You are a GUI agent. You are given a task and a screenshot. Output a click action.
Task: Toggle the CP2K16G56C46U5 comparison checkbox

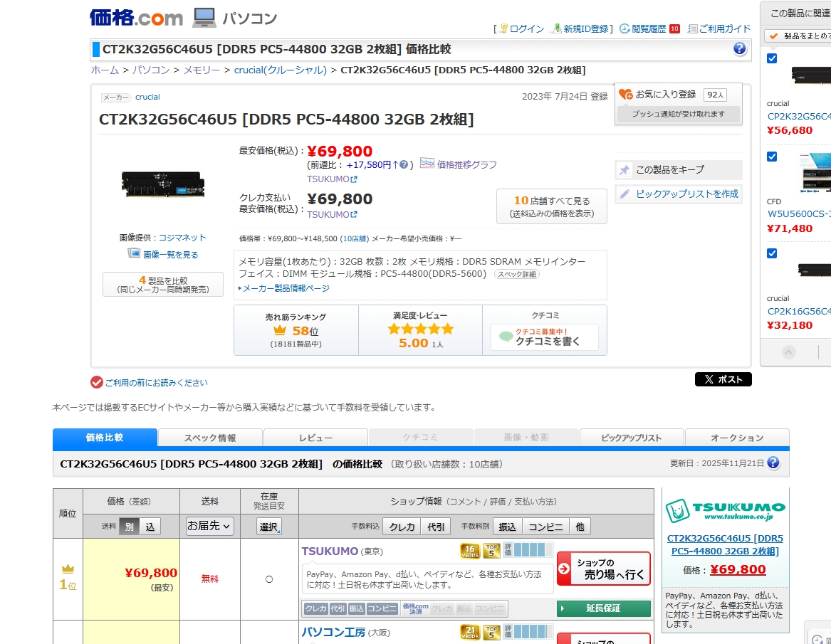tap(772, 253)
